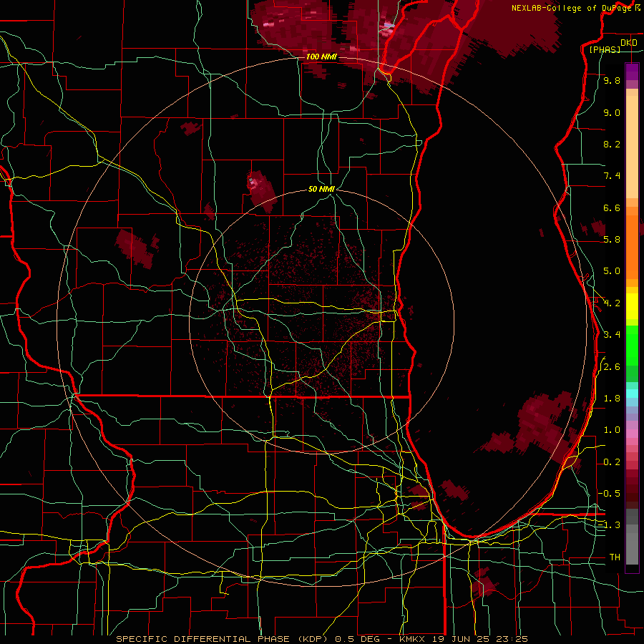The height and width of the screenshot is (644, 644).
Task: Click the -1.3 value on the scale
Action: [609, 525]
